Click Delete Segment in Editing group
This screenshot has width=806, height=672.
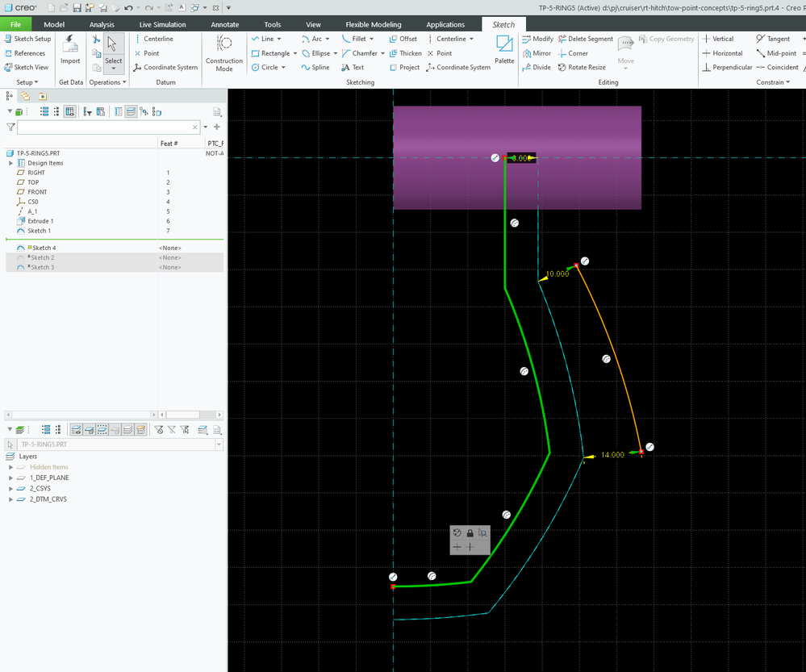(x=585, y=39)
